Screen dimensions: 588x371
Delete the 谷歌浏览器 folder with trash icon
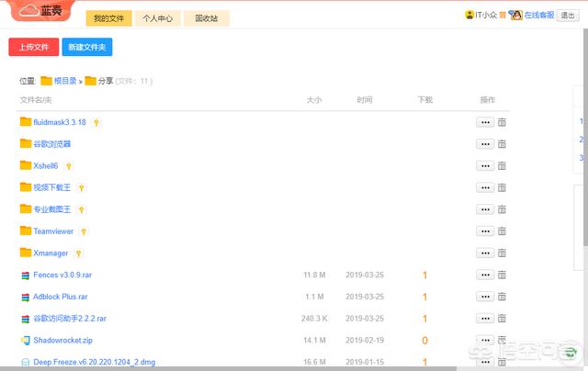pos(502,144)
